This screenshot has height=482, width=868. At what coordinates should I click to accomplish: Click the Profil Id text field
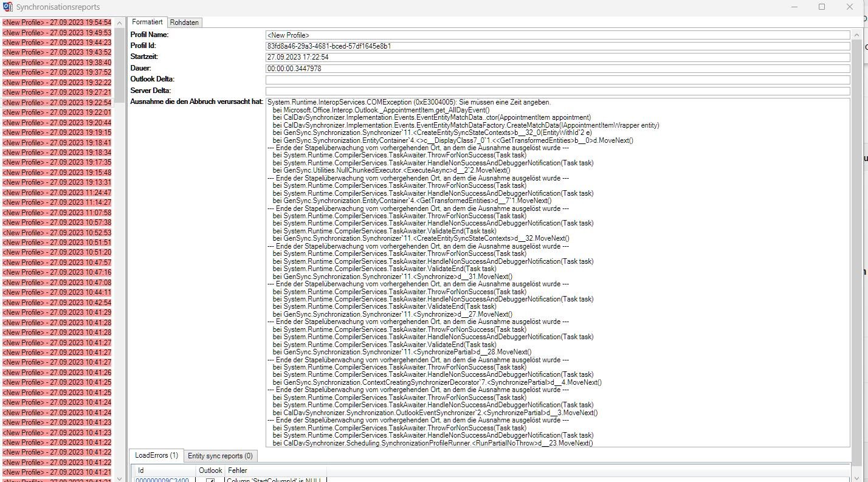pos(557,46)
